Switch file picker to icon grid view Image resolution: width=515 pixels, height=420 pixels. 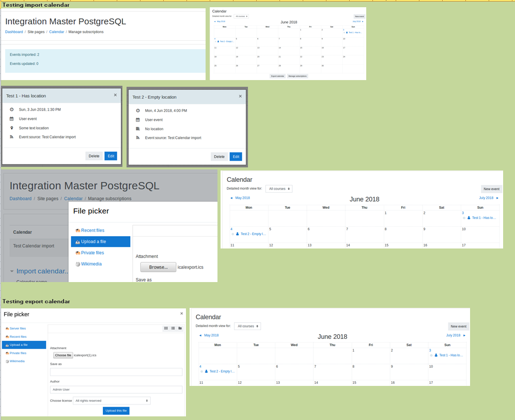166,328
